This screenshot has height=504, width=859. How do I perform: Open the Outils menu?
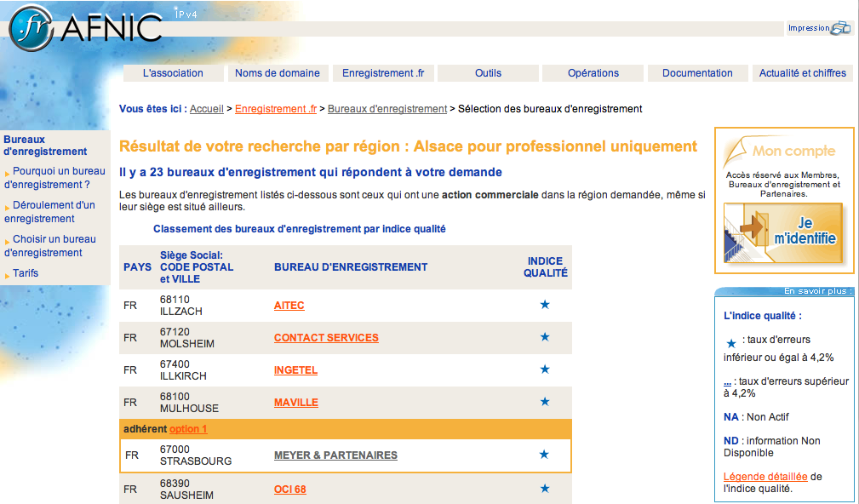pos(488,73)
